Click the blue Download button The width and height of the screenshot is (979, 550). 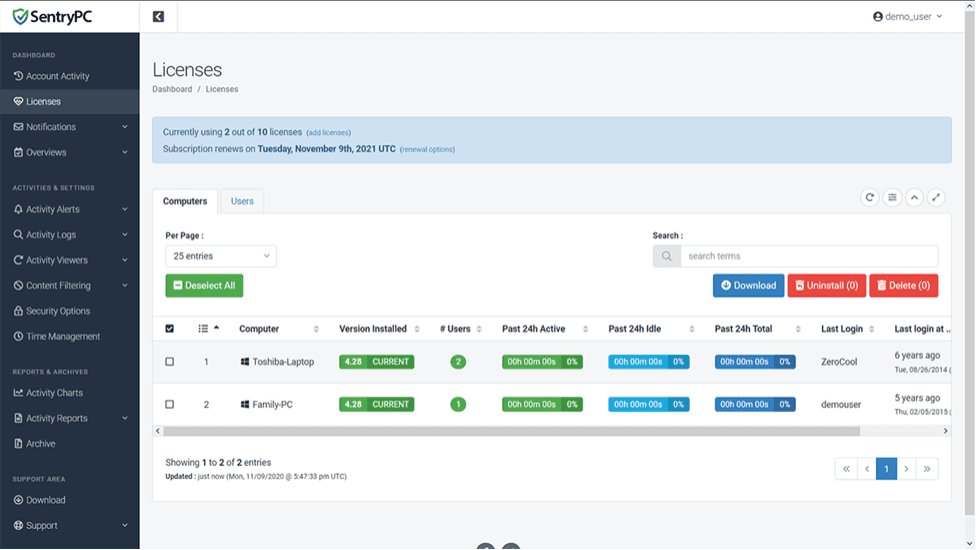[x=748, y=285]
